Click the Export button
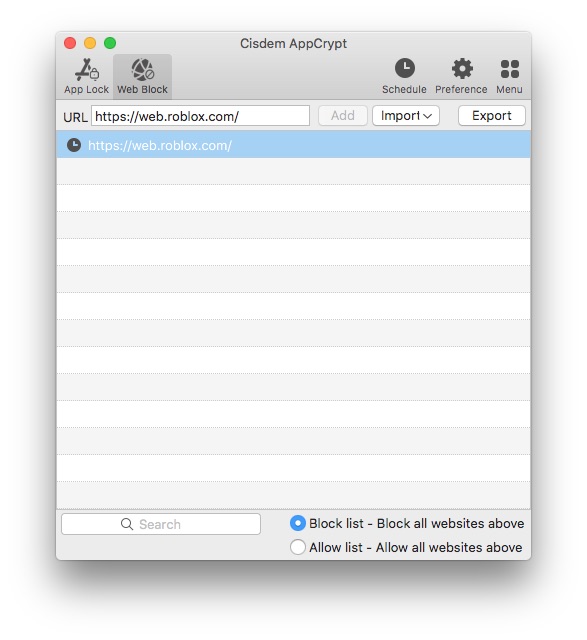The image size is (587, 640). pyautogui.click(x=491, y=116)
